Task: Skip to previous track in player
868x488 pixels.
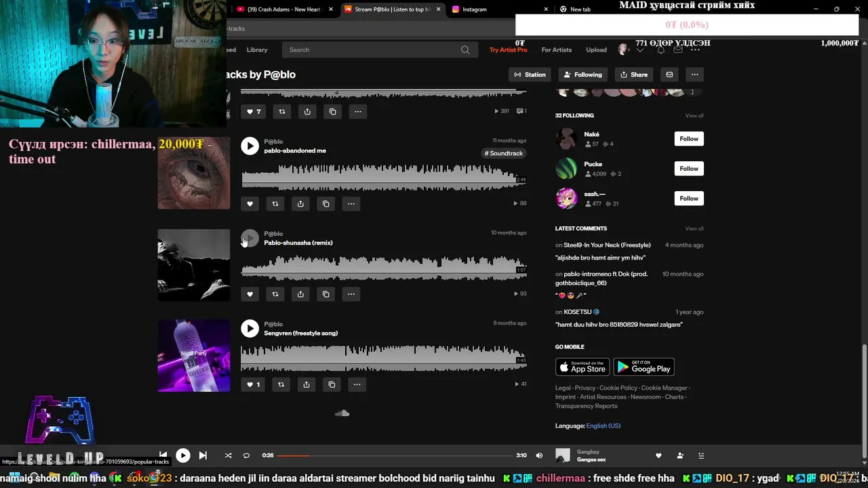Action: point(163,455)
